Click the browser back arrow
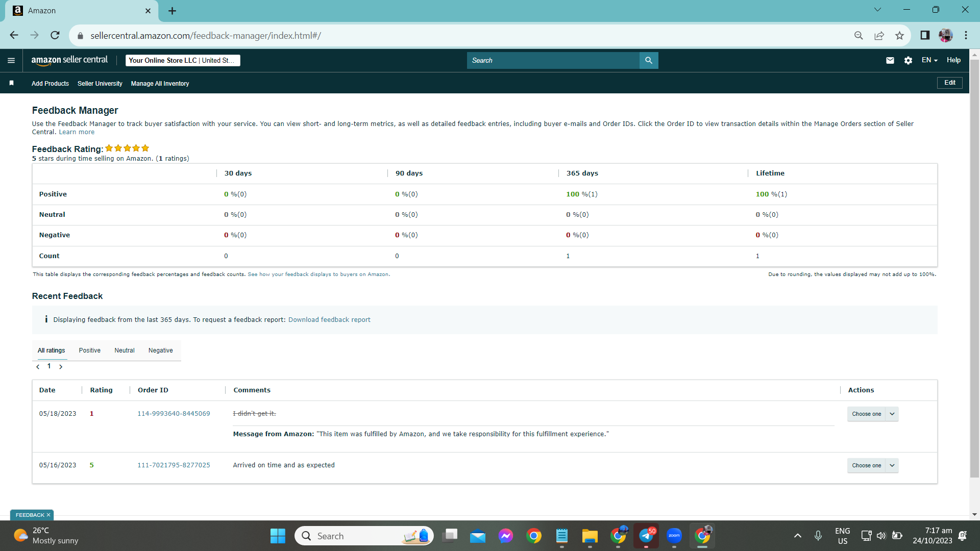The height and width of the screenshot is (551, 980). [x=14, y=35]
